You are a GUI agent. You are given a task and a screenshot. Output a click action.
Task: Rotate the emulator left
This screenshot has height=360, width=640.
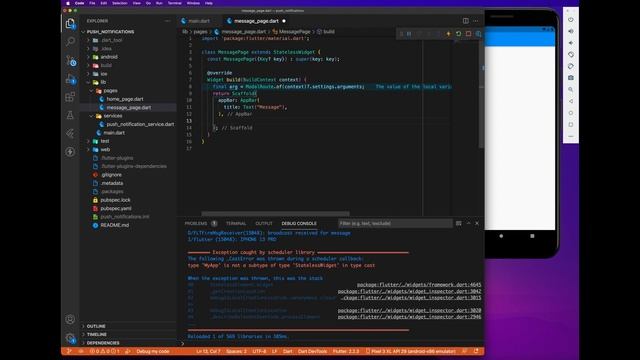(571, 54)
